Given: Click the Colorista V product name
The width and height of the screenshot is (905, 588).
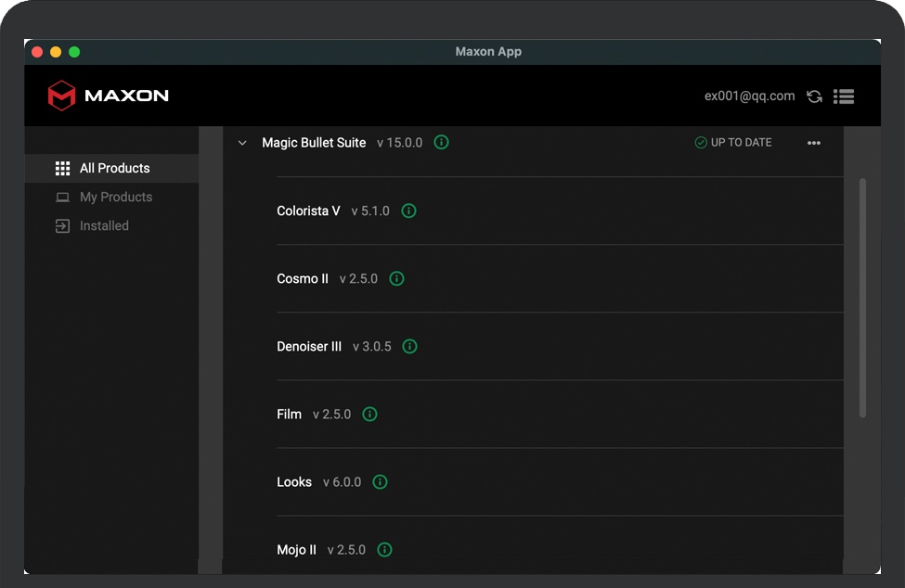Looking at the screenshot, I should point(308,211).
